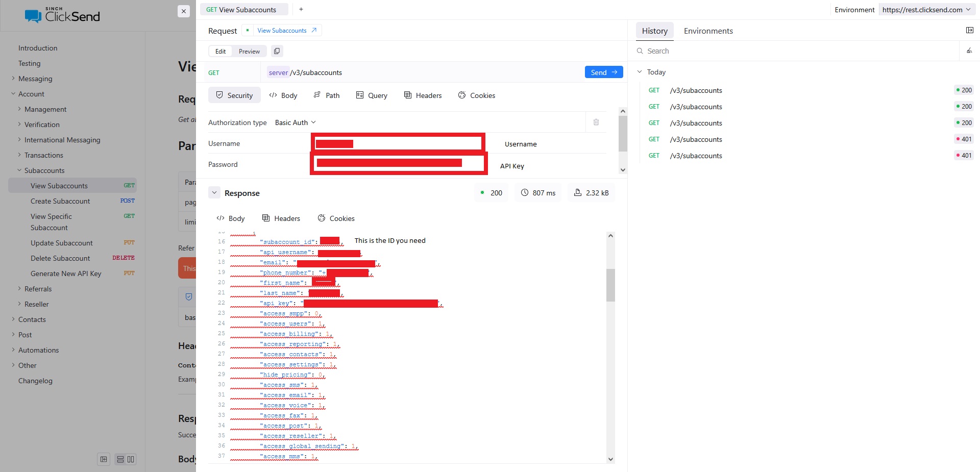The width and height of the screenshot is (980, 472).
Task: Clear the authorization credentials with the trash icon
Action: coord(596,122)
